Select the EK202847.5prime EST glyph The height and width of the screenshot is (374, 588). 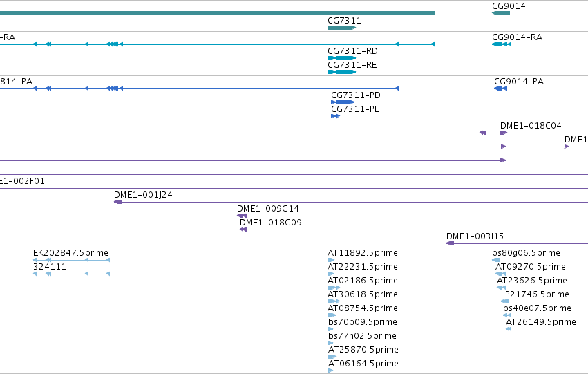coord(71,260)
